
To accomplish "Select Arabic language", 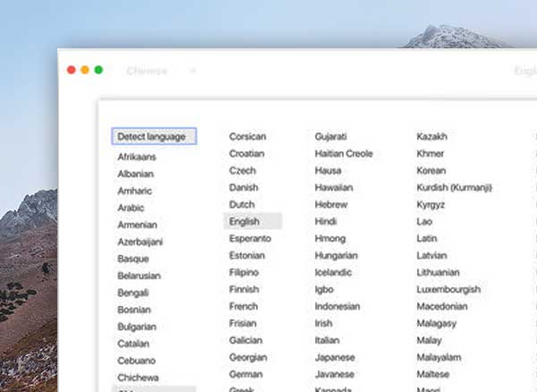I will tap(131, 208).
